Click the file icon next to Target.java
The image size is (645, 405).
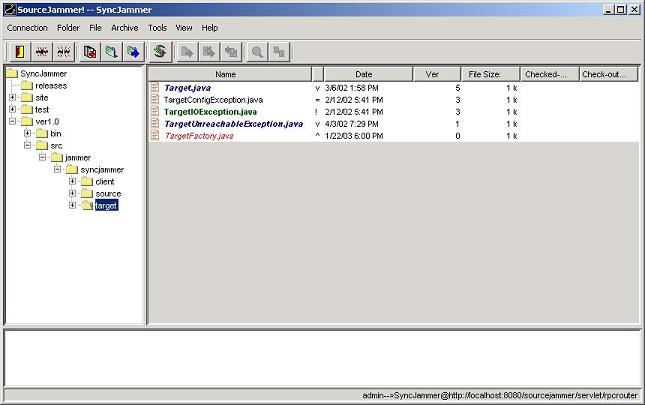pyautogui.click(x=155, y=88)
